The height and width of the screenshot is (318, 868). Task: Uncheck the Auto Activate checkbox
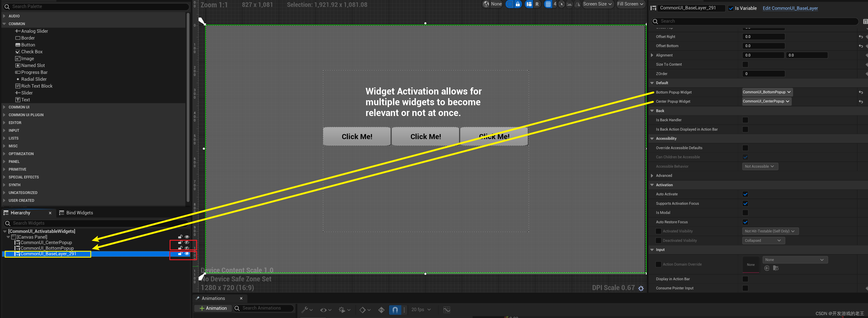pyautogui.click(x=745, y=194)
